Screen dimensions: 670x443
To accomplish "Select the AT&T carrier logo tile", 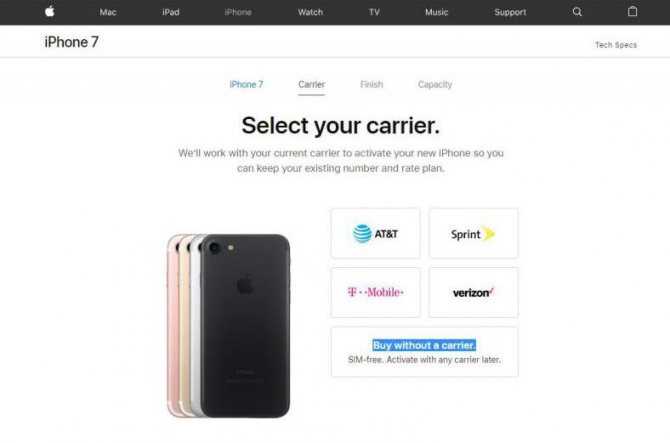I will 376,233.
